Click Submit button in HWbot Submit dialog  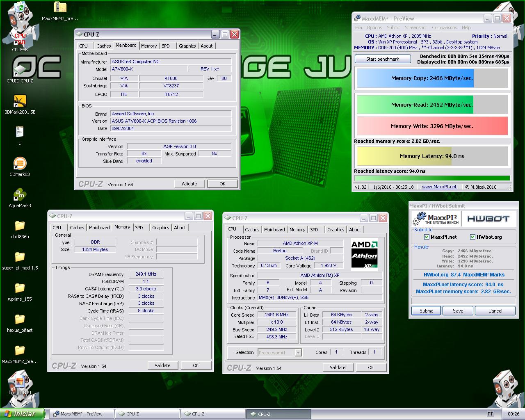[x=426, y=311]
